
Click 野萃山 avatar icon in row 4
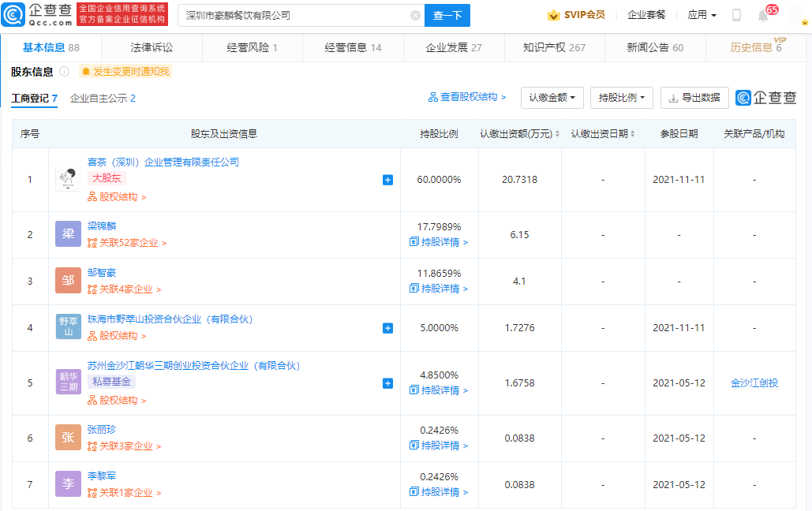(69, 326)
